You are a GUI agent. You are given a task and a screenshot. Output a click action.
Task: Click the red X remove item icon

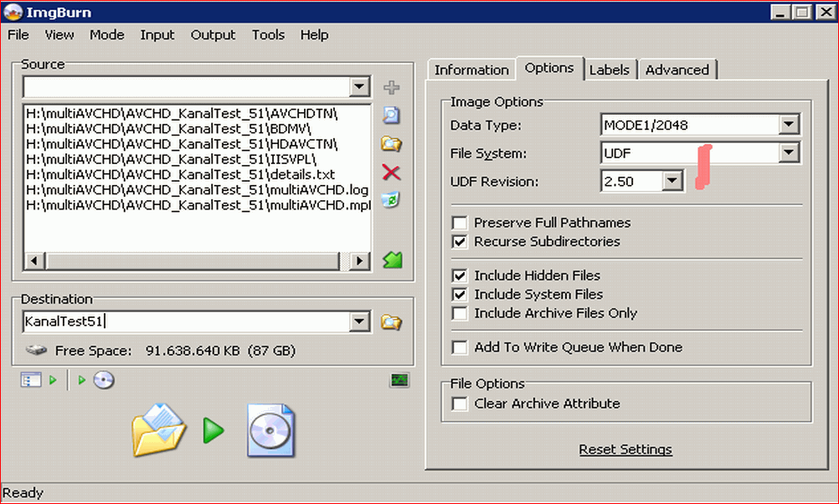[391, 172]
